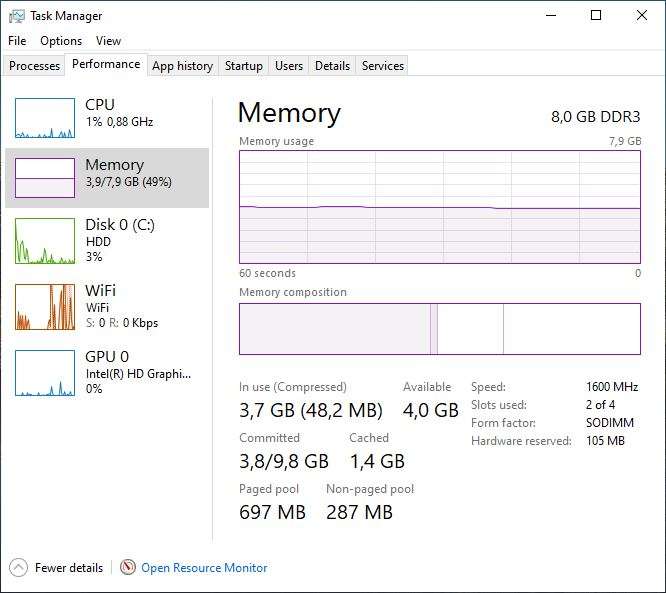Switch to the Users tab
The width and height of the screenshot is (666, 593).
tap(289, 66)
